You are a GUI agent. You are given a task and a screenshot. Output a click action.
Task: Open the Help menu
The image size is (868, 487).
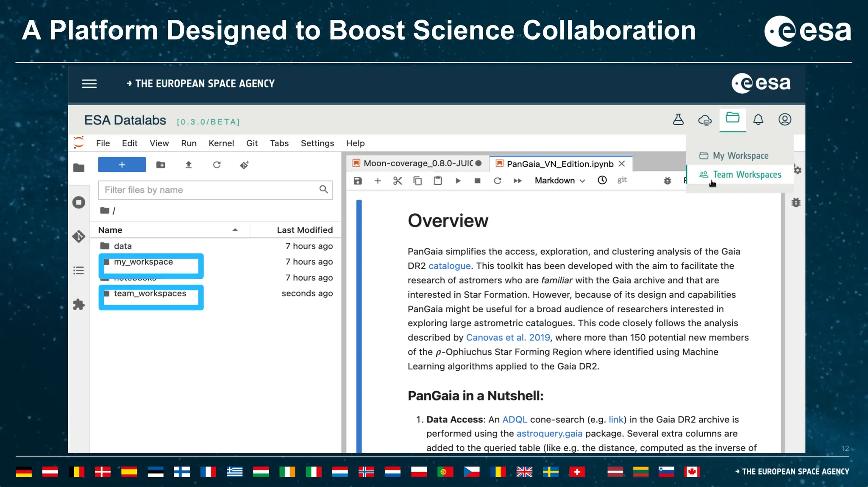pos(356,143)
